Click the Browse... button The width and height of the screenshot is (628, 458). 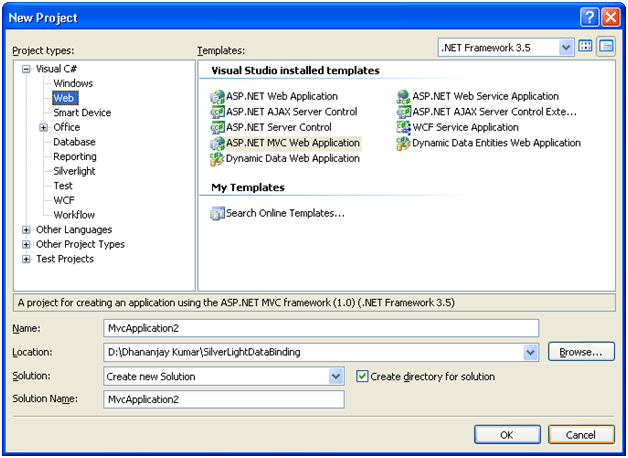[581, 352]
